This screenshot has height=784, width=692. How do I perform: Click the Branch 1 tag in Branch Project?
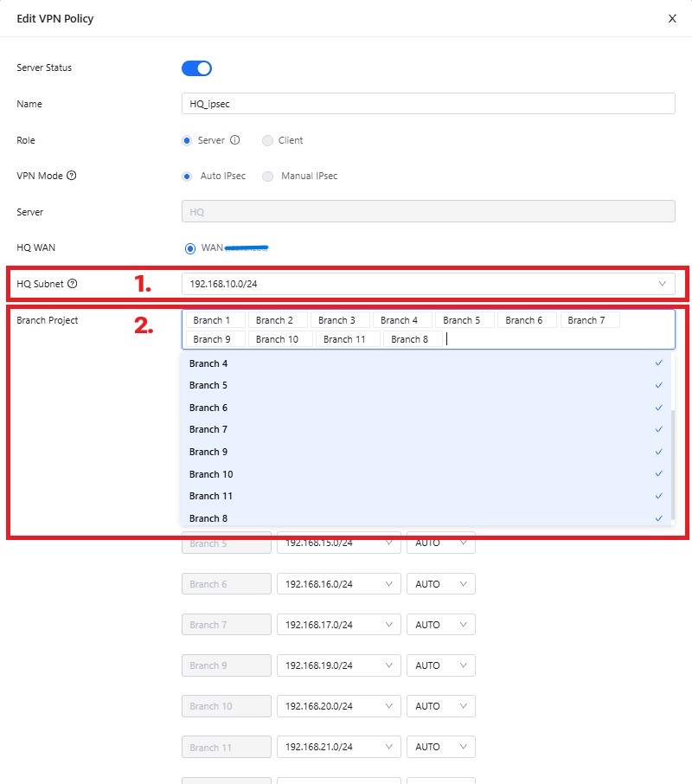(x=215, y=320)
